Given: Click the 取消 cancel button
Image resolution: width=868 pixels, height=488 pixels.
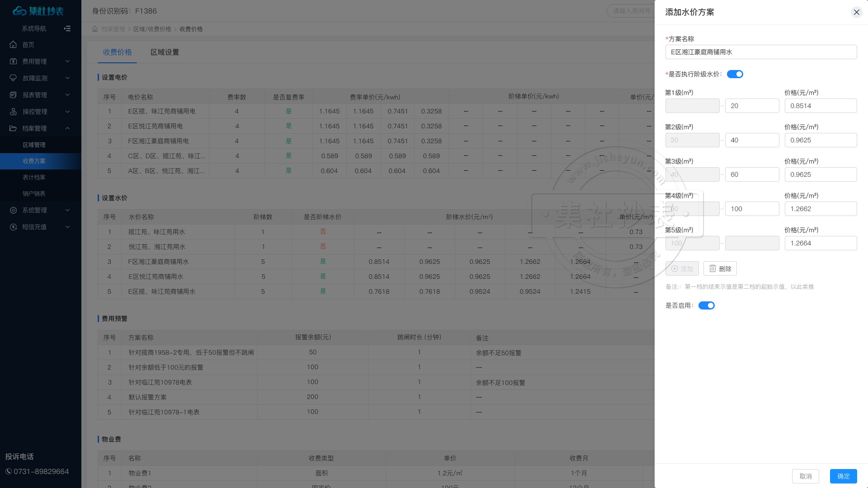Looking at the screenshot, I should tap(805, 476).
